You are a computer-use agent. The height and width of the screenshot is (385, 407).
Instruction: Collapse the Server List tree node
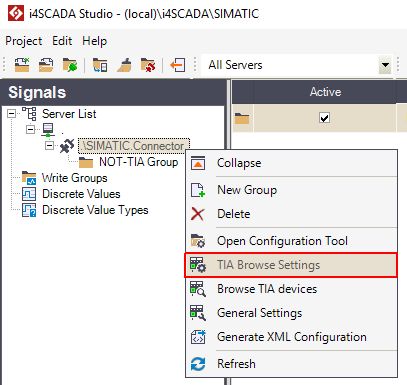12,114
